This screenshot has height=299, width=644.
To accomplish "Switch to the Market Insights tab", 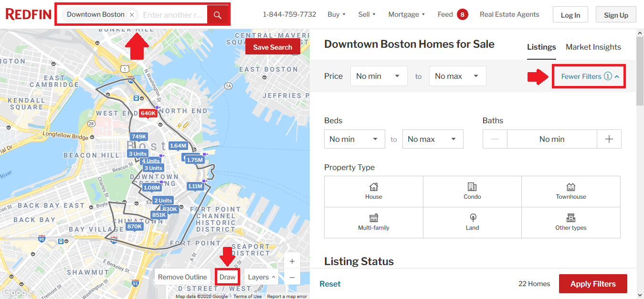I will (x=593, y=47).
